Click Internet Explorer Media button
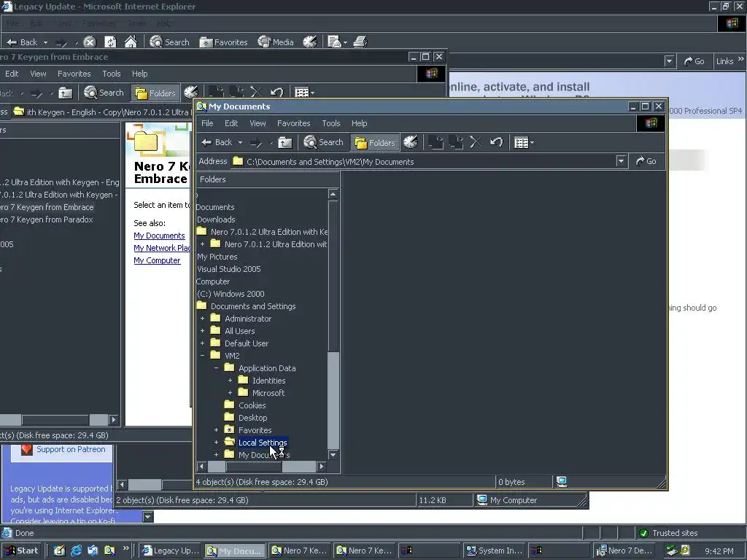The image size is (747, 560). click(276, 42)
